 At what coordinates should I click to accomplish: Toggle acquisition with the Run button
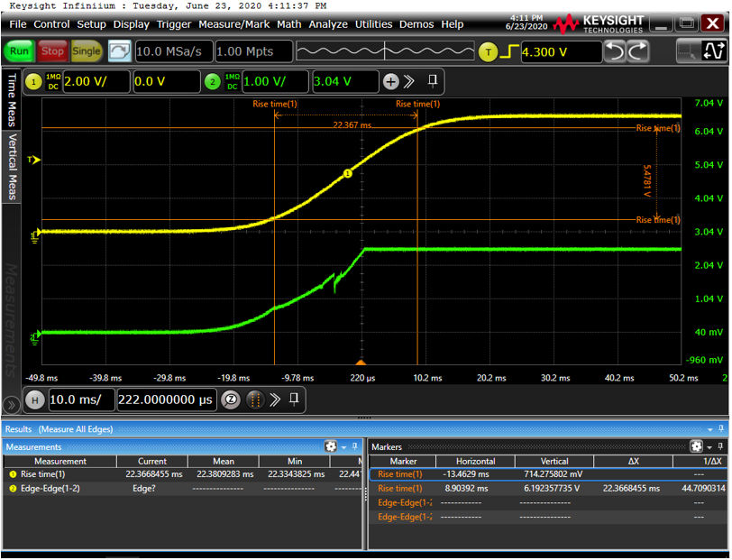coord(18,51)
